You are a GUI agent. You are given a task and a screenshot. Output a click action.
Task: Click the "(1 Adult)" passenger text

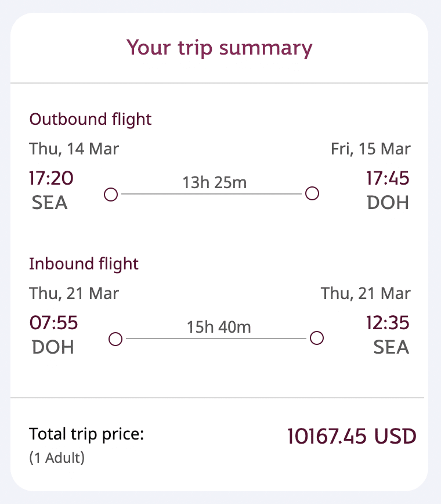[x=57, y=458]
